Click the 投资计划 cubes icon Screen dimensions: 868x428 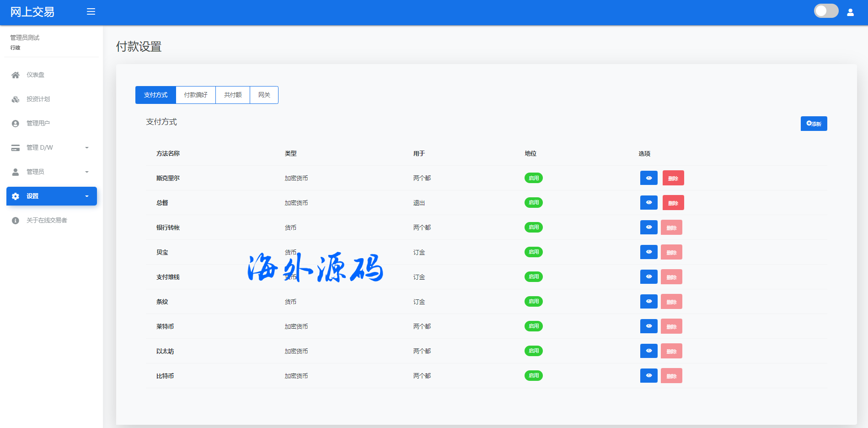16,99
